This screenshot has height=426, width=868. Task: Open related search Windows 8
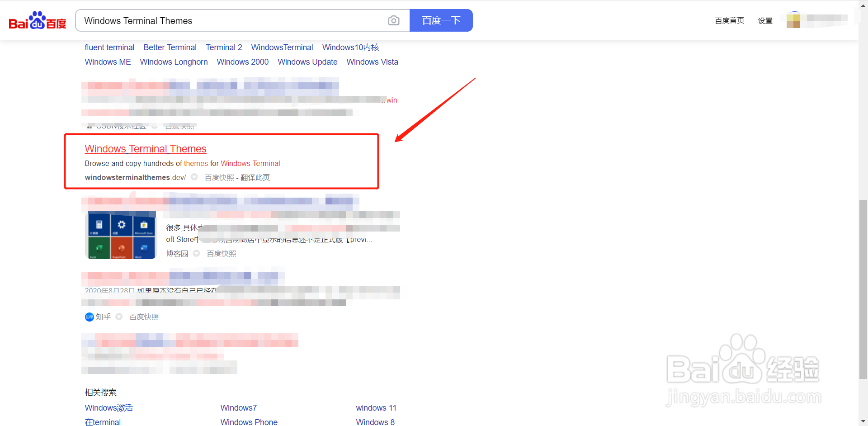point(375,422)
